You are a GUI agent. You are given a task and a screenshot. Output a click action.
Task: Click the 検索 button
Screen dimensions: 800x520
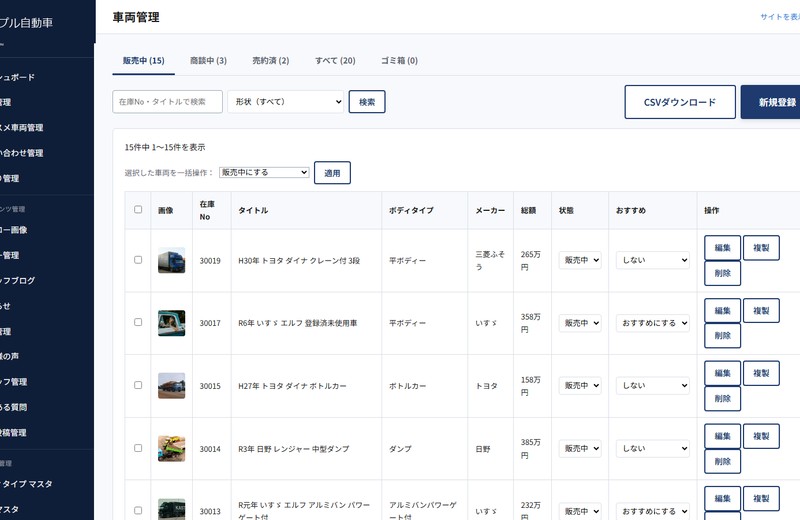tap(367, 102)
